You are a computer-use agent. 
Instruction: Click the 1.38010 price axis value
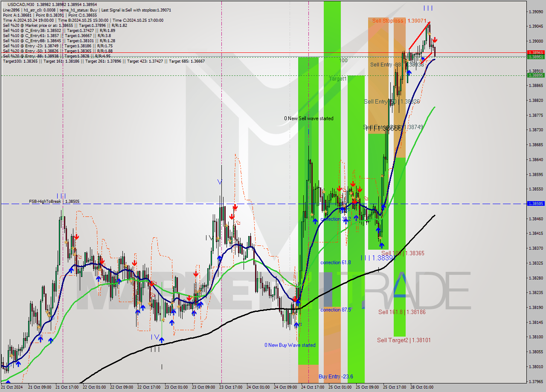point(535,367)
